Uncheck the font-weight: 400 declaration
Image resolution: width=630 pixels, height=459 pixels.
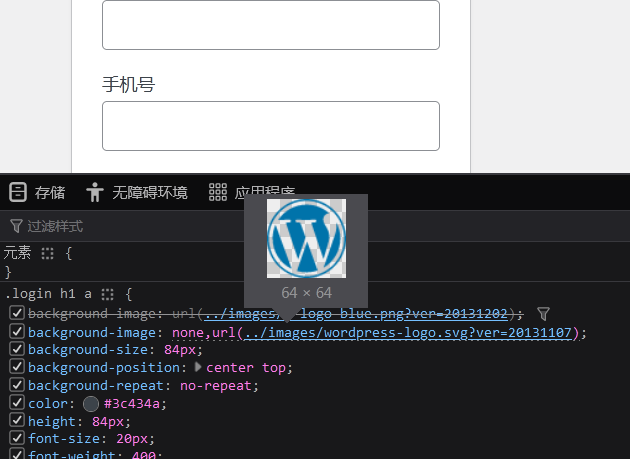coord(17,454)
